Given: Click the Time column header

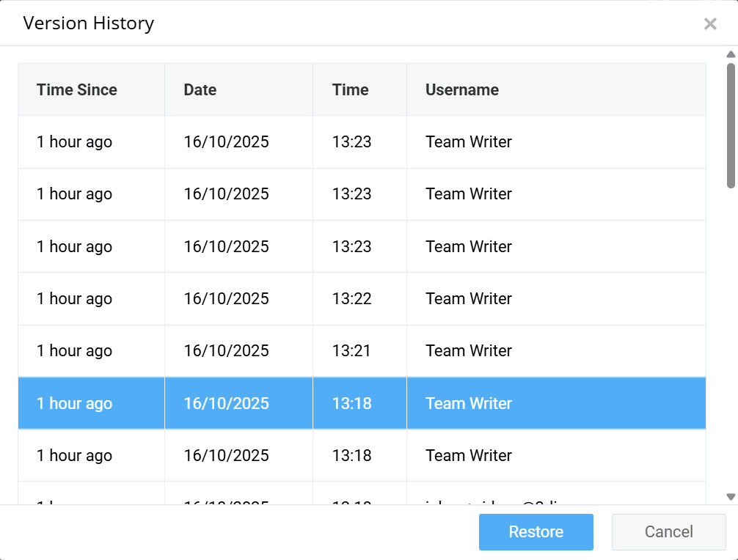Looking at the screenshot, I should tap(350, 89).
